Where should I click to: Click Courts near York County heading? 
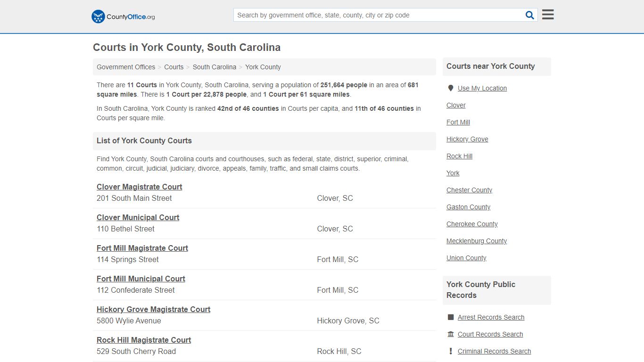tap(491, 66)
